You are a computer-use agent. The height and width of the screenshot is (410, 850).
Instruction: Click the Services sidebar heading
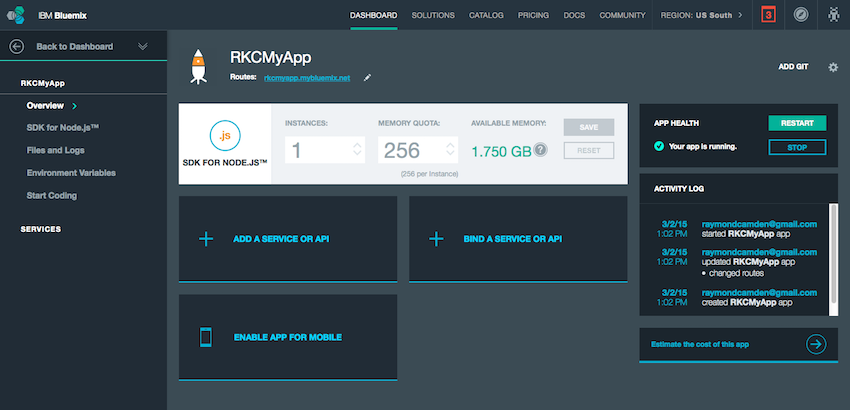41,229
